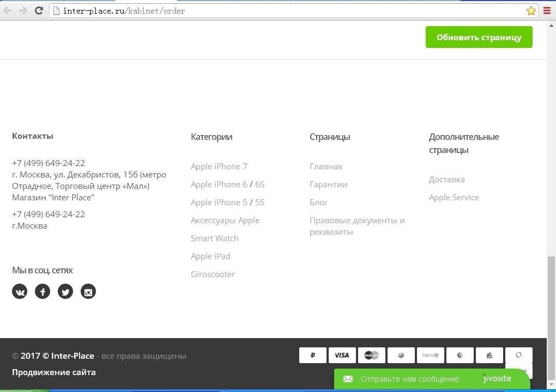Open the Блог page link
The image size is (556, 392).
click(318, 203)
